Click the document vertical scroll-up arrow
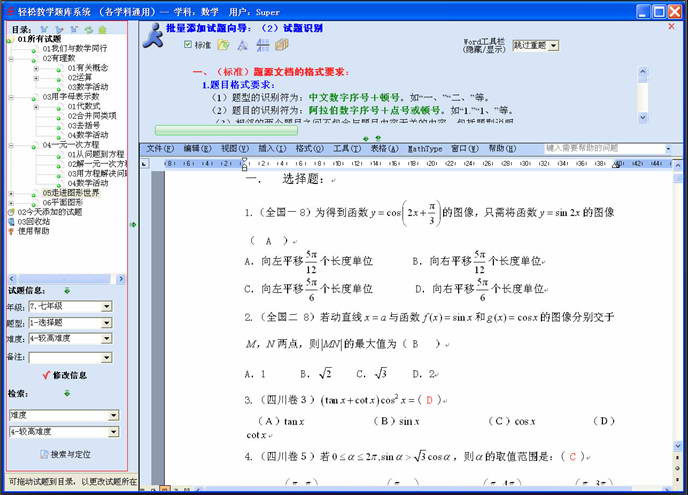 (678, 166)
